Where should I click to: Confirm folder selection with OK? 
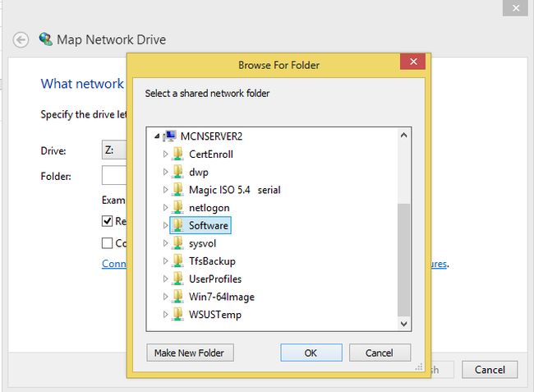click(311, 353)
